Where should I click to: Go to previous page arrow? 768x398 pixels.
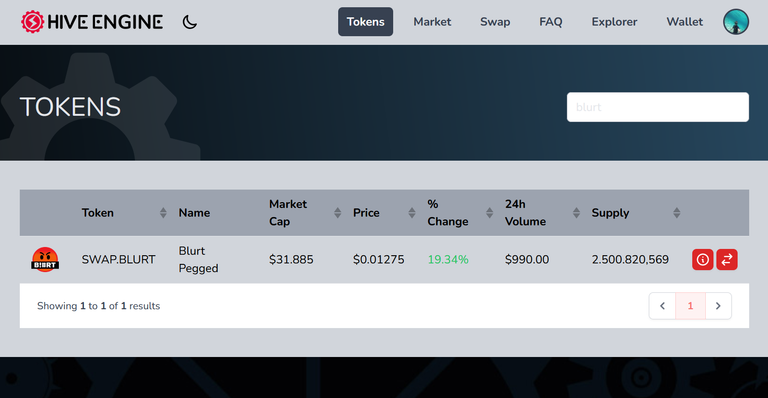(662, 306)
